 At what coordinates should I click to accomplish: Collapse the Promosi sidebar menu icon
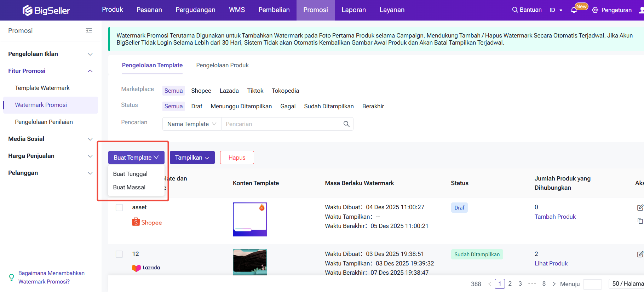89,31
